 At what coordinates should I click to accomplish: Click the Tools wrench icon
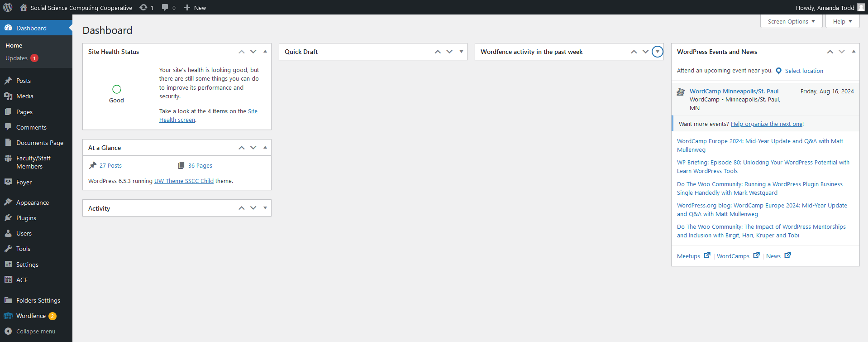click(8, 249)
